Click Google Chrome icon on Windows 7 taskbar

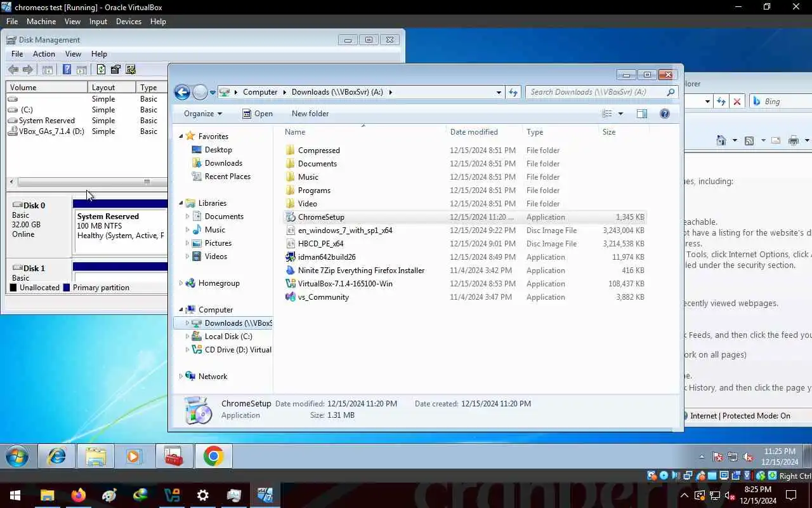214,456
